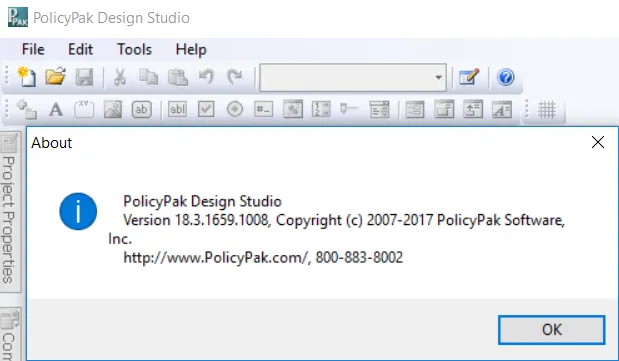619x361 pixels.
Task: Click the PolicyPak app logo in title bar
Action: click(x=18, y=17)
